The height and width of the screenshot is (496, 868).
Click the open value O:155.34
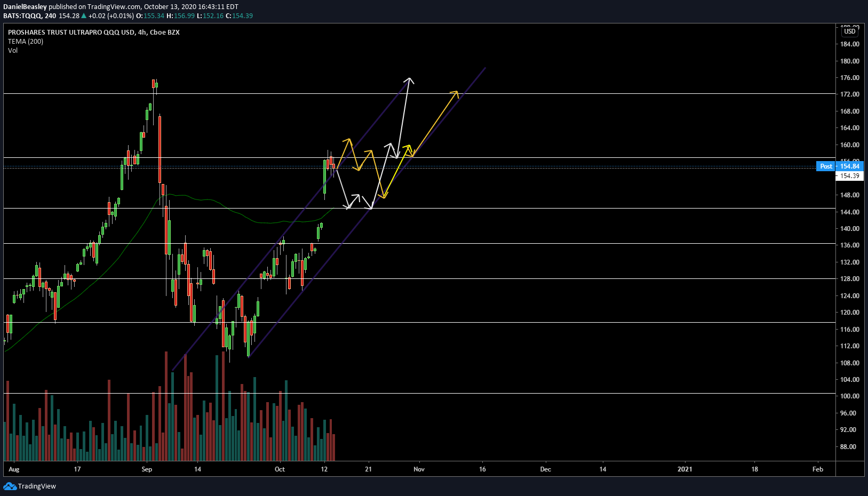[150, 15]
